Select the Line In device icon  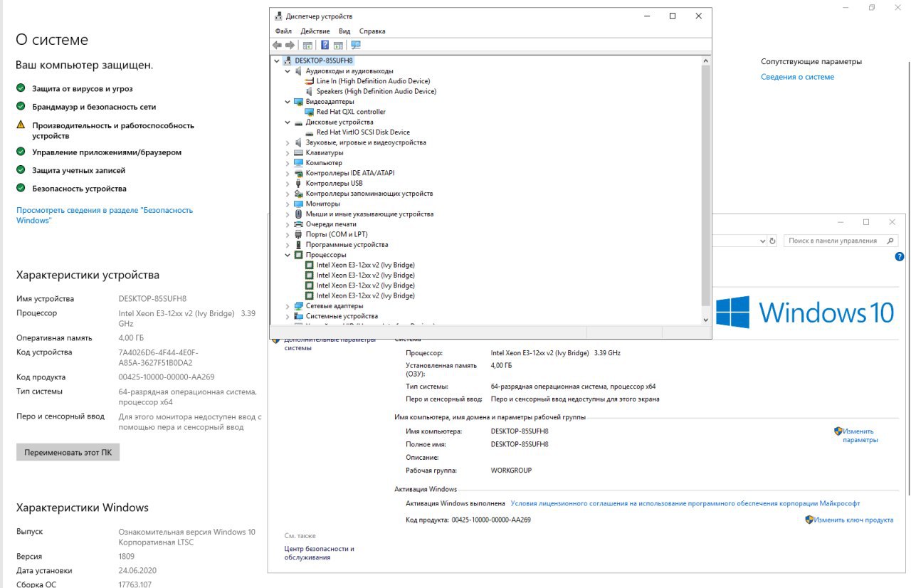[x=309, y=81]
